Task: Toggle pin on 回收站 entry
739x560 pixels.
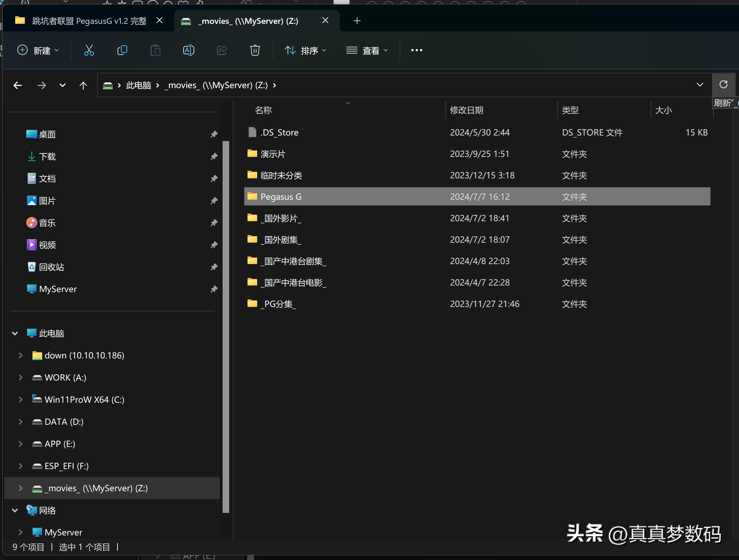Action: coord(214,267)
